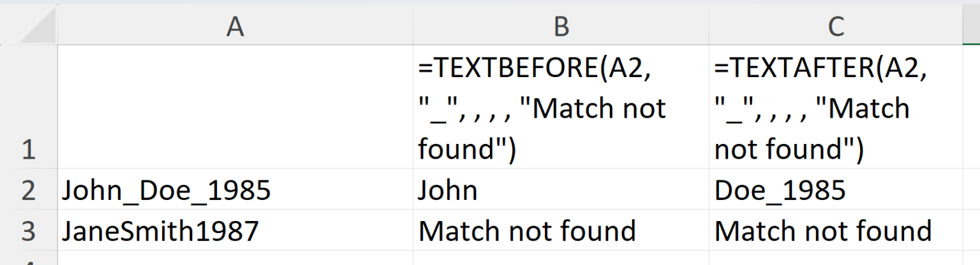The height and width of the screenshot is (265, 980).
Task: Select the partially visible column D header
Action: click(x=971, y=27)
